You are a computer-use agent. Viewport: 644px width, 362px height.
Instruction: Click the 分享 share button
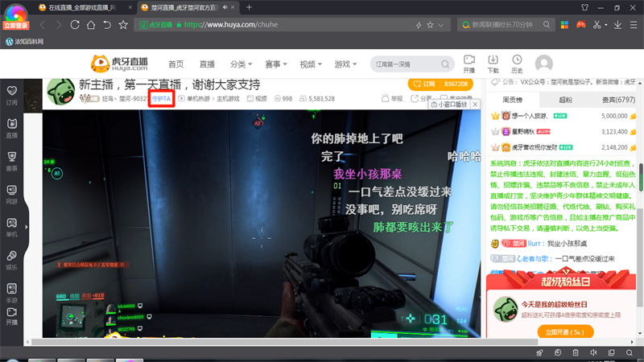tap(421, 98)
